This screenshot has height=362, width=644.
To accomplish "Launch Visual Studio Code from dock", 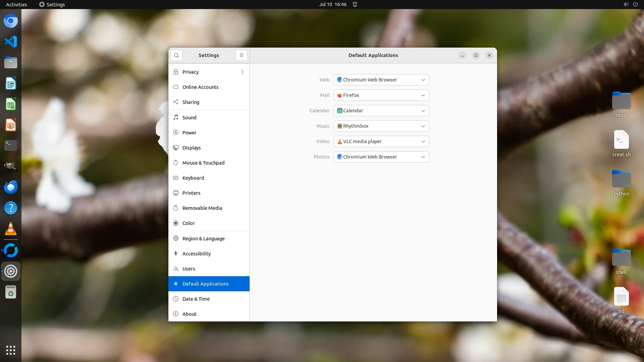I will click(x=11, y=42).
